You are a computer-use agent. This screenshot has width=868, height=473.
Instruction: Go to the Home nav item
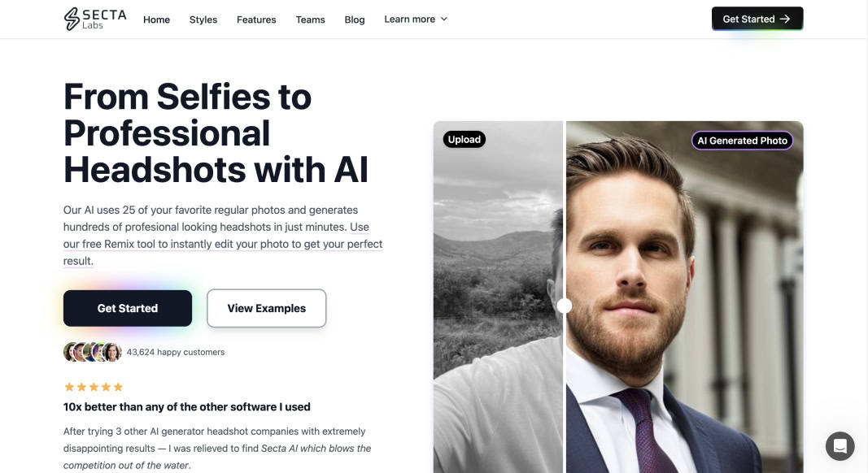(157, 20)
